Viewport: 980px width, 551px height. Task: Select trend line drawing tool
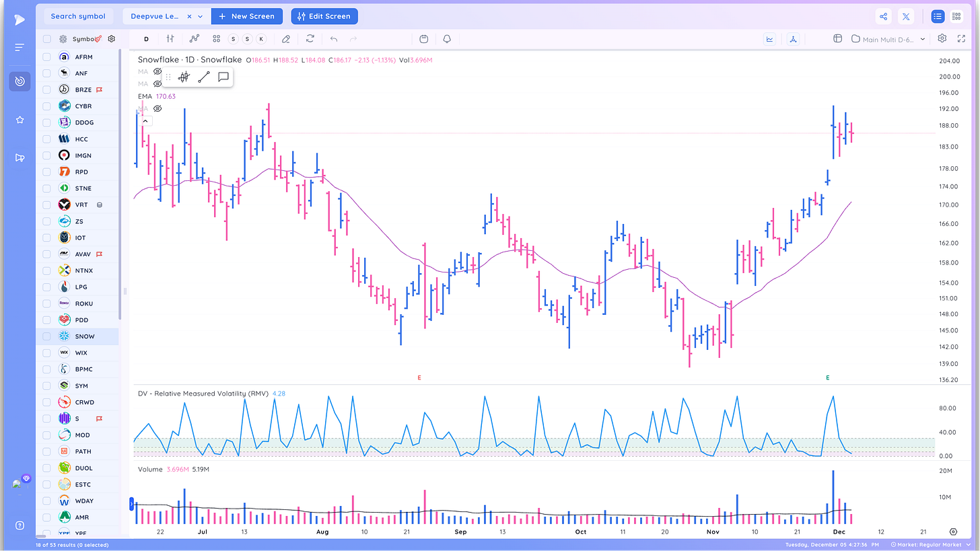[204, 77]
